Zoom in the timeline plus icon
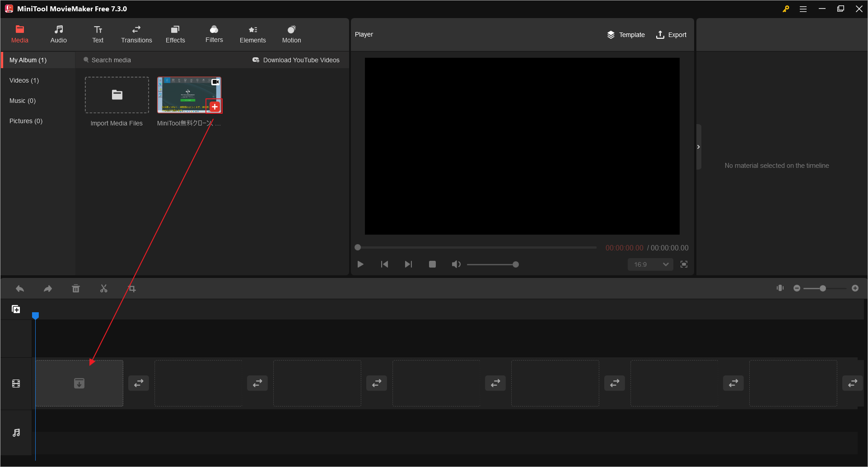This screenshot has width=868, height=467. click(855, 288)
